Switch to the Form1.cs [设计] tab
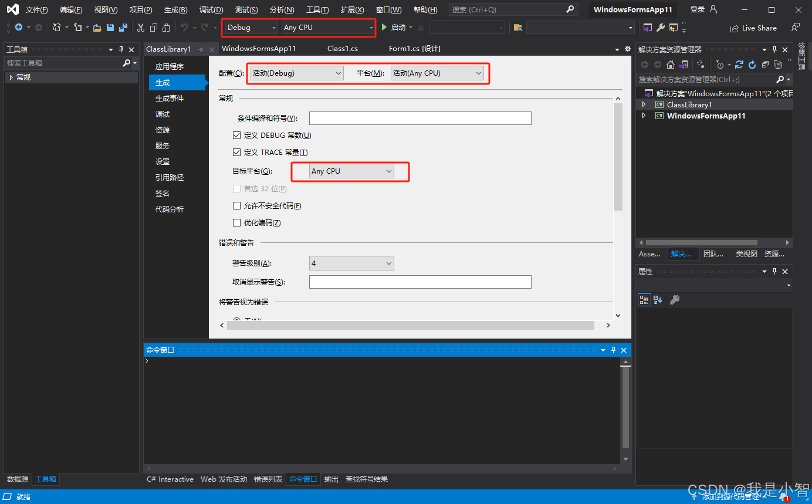Image resolution: width=812 pixels, height=504 pixels. [415, 49]
